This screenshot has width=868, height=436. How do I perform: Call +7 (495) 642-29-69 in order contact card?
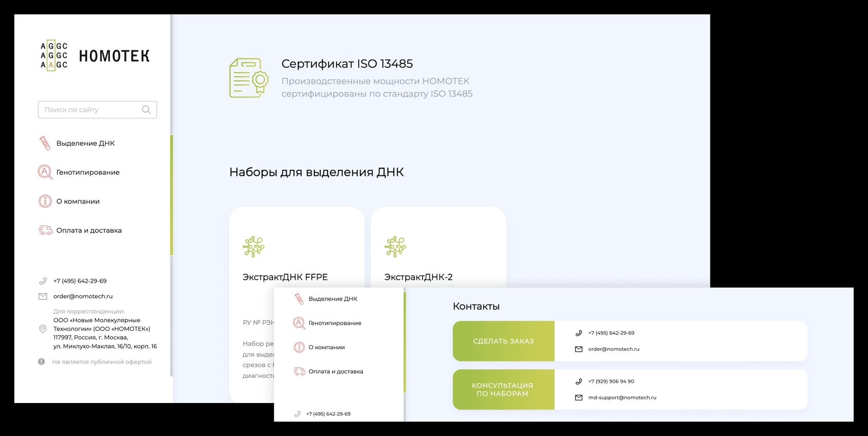tap(611, 333)
